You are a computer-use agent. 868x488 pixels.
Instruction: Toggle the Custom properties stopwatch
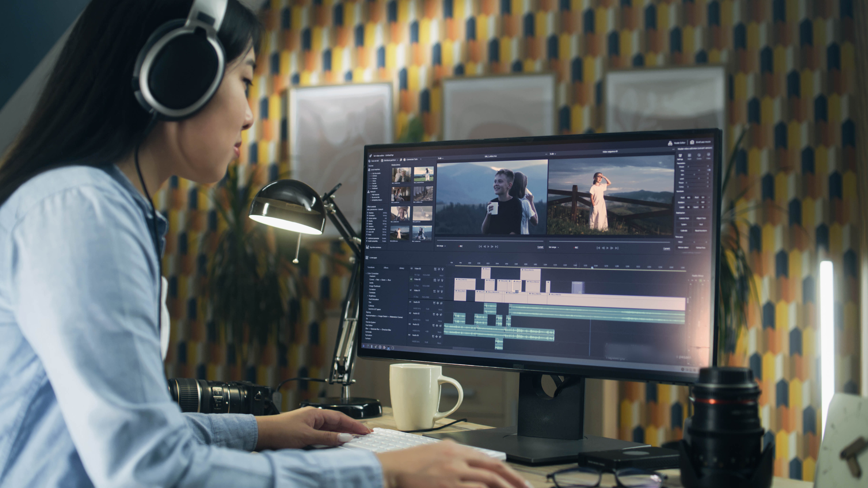tap(367, 241)
